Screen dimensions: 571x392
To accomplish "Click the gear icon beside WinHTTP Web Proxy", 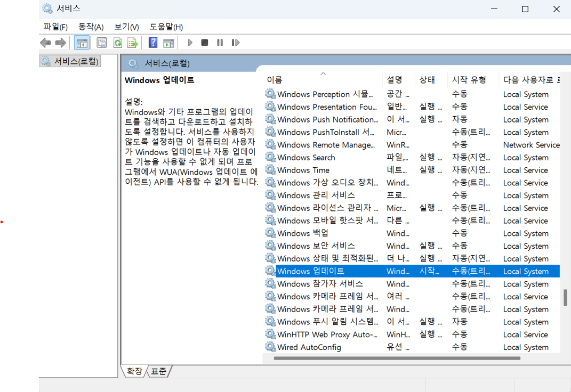I will tap(270, 334).
